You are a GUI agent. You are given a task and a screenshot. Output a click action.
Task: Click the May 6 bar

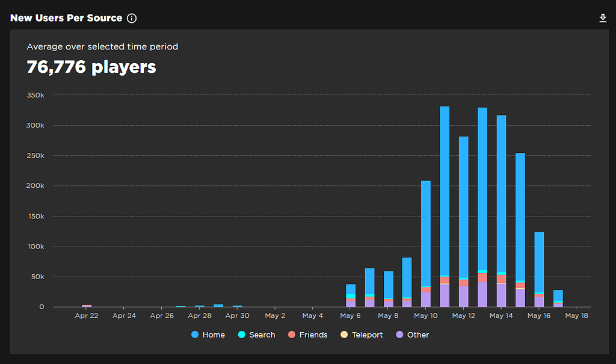pyautogui.click(x=351, y=295)
